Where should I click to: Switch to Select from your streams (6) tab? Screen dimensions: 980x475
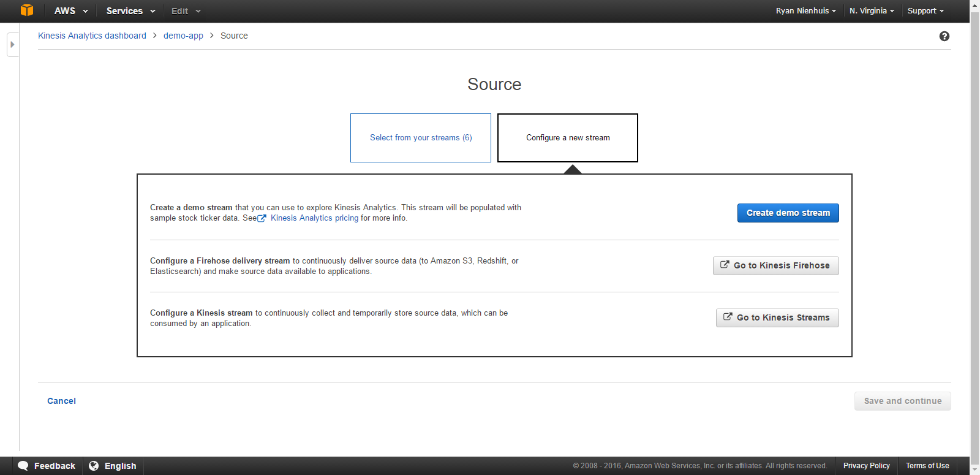pos(421,138)
